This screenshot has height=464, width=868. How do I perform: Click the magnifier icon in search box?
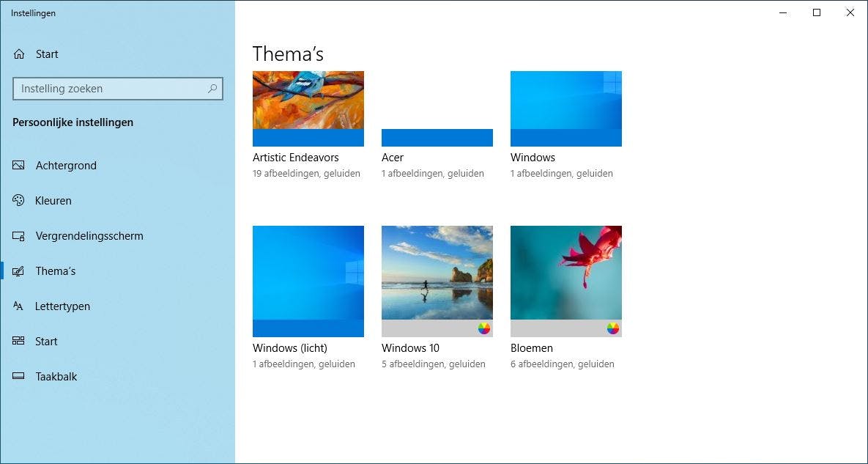coord(212,89)
